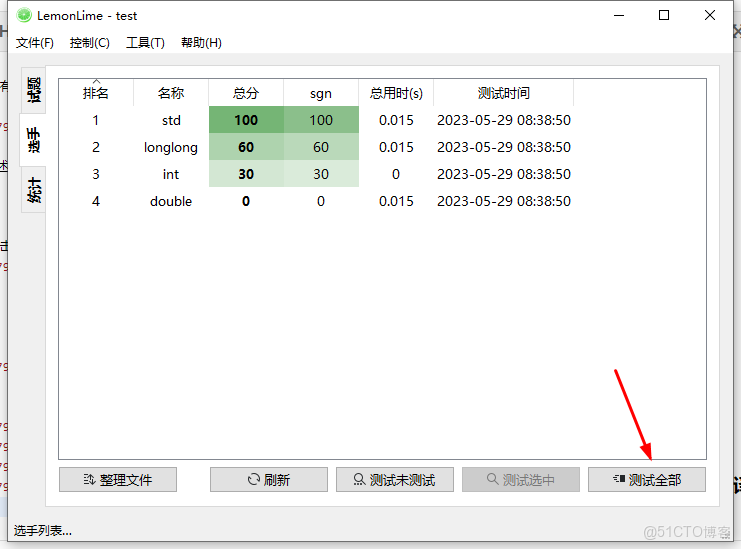The image size is (741, 549).
Task: Click the 刷新 button
Action: [269, 480]
